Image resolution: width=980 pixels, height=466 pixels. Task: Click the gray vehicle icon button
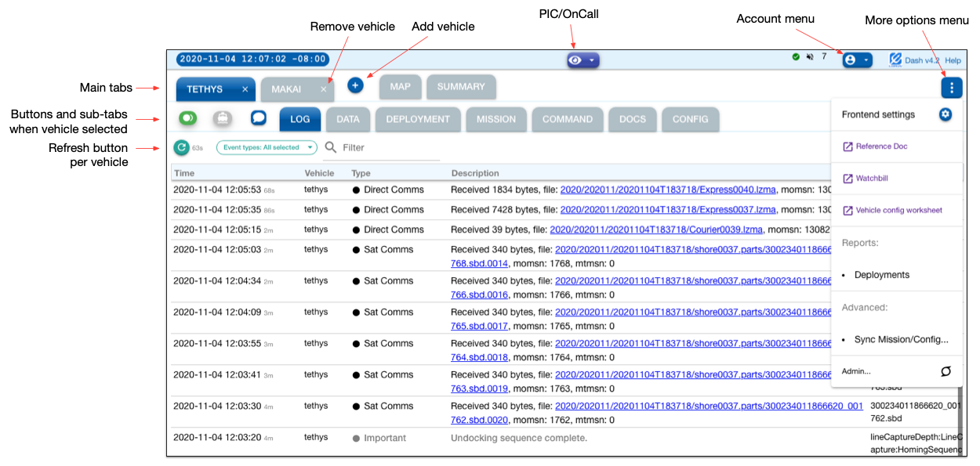(x=223, y=118)
